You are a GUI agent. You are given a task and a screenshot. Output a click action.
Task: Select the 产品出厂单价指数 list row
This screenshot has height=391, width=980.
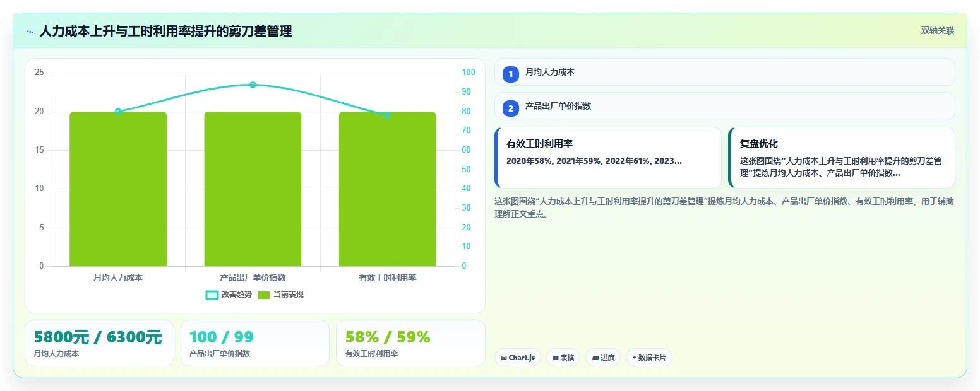click(724, 106)
